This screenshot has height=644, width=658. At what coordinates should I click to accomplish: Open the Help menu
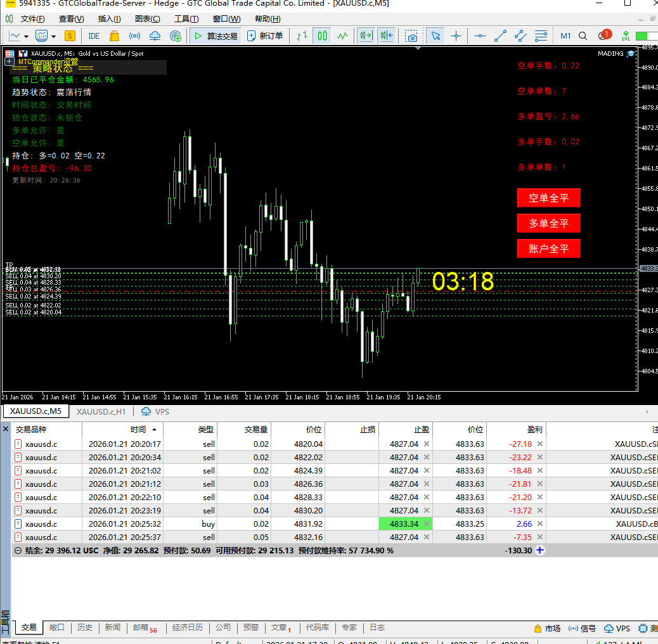click(x=268, y=19)
